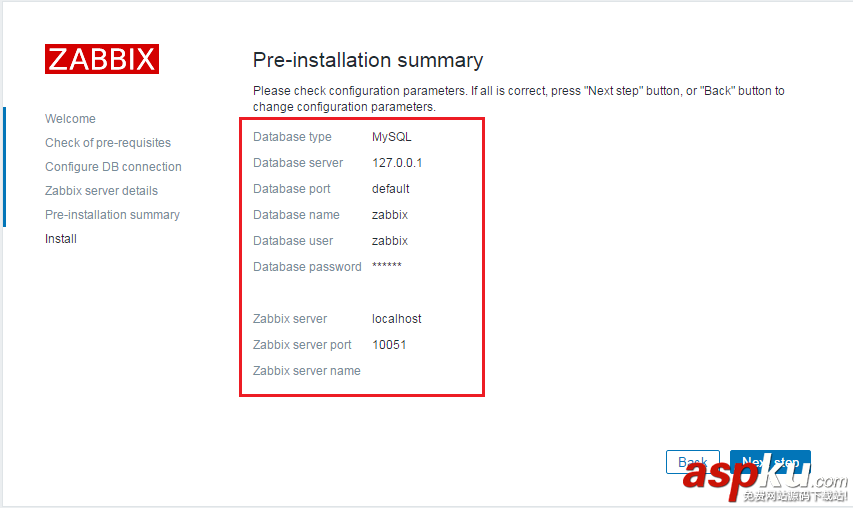
Task: Click the Database port default value
Action: tap(391, 189)
